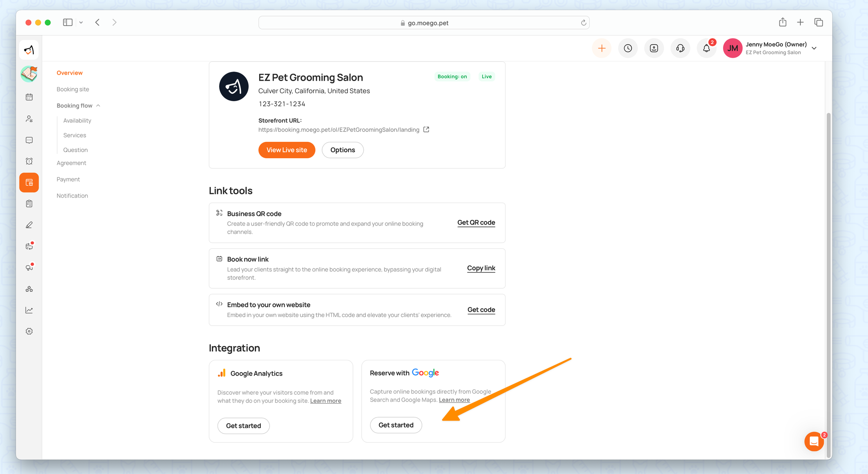Open storefront URL external link icon
The width and height of the screenshot is (868, 474).
tap(426, 130)
